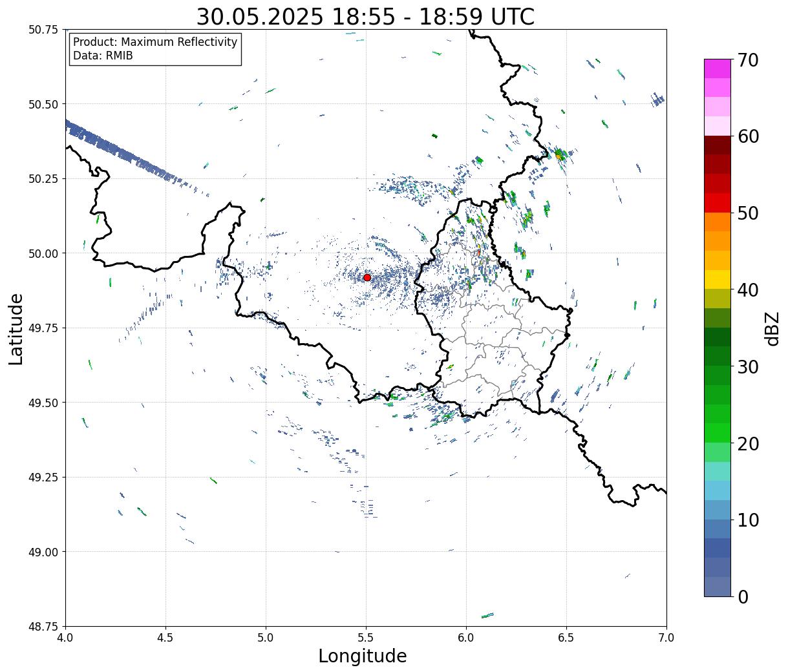
Task: Click the latitude tick label 49.00
Action: pos(43,552)
